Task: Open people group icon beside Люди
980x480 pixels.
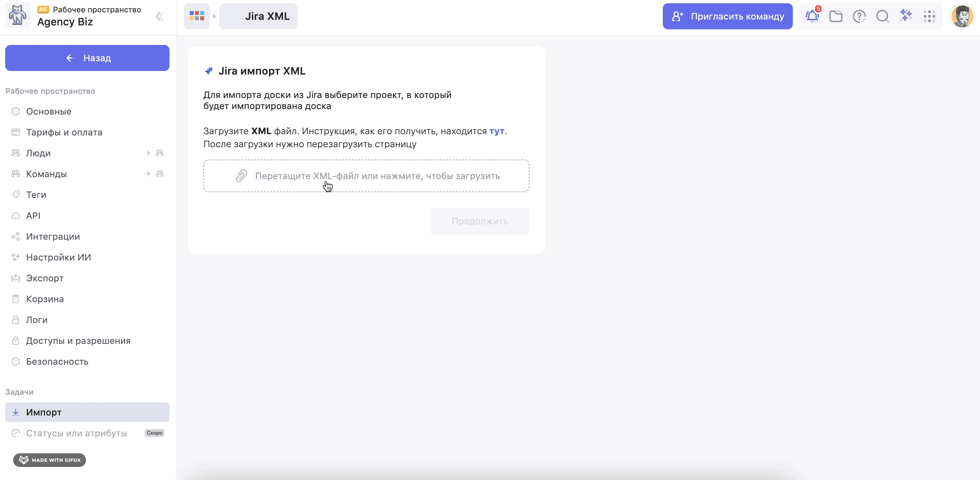Action: (x=160, y=153)
